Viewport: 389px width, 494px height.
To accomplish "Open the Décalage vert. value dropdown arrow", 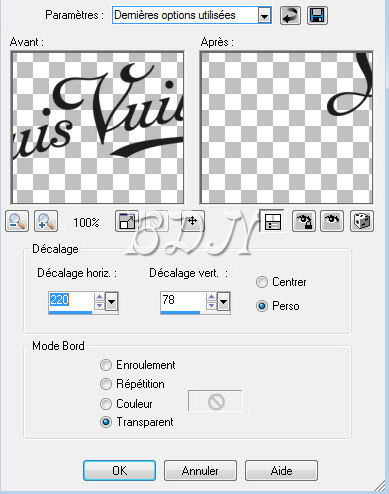I will tap(224, 302).
